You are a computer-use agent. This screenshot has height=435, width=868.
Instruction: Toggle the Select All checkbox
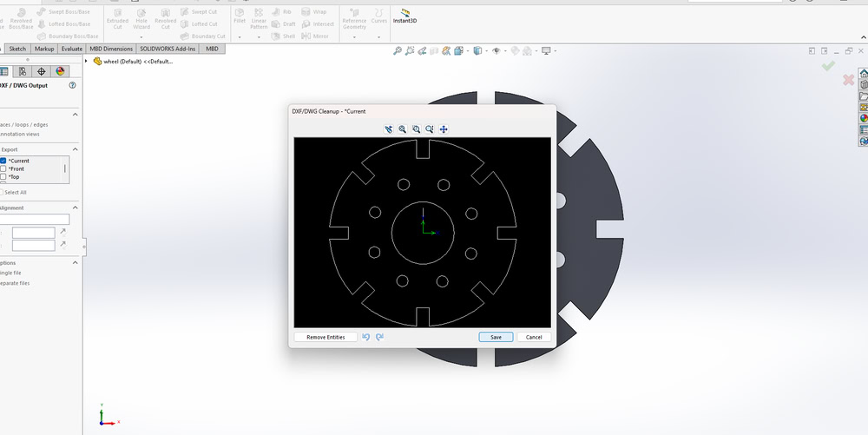tap(1, 193)
